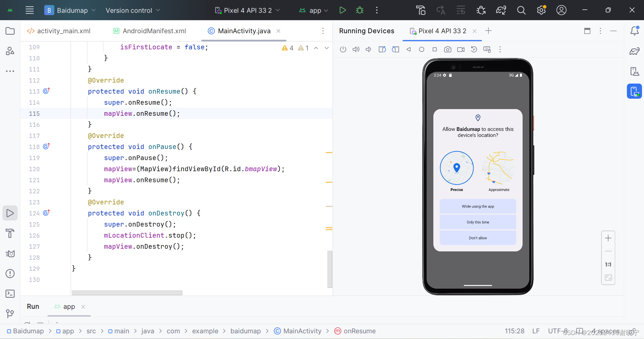Screen dimensions: 644x339
Task: Open the Run tool window icon
Action: pos(10,213)
